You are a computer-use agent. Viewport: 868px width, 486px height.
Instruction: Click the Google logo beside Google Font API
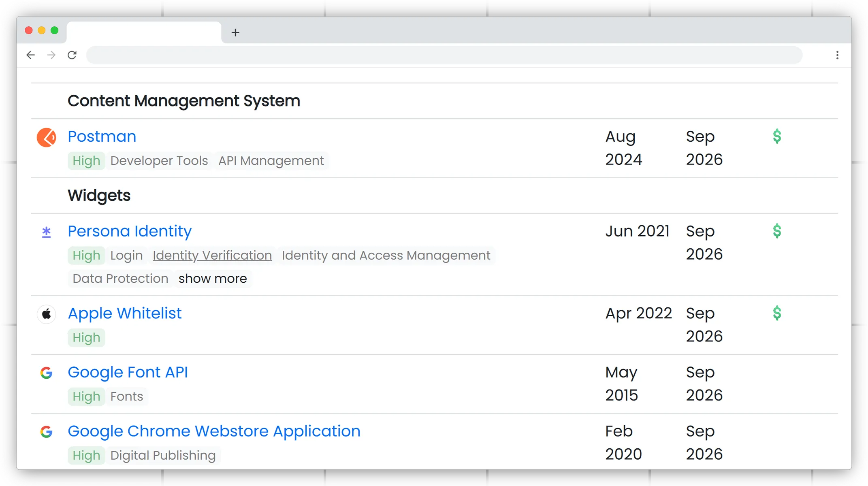coord(47,373)
